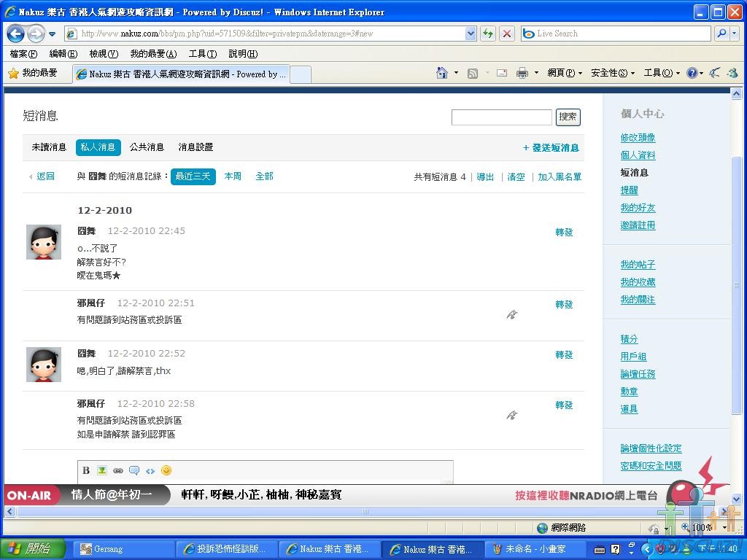Click the Print icon in toolbar
This screenshot has width=747, height=560.
pos(522,73)
